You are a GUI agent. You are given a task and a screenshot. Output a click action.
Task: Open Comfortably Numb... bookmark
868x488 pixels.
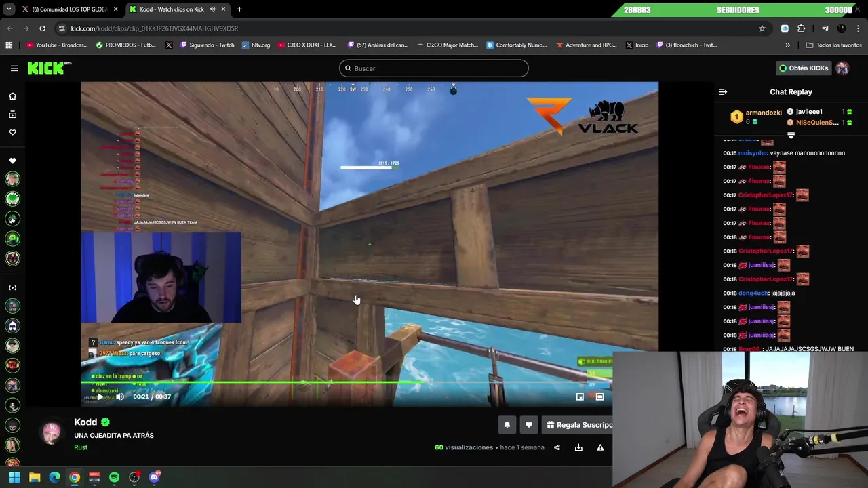click(x=517, y=45)
